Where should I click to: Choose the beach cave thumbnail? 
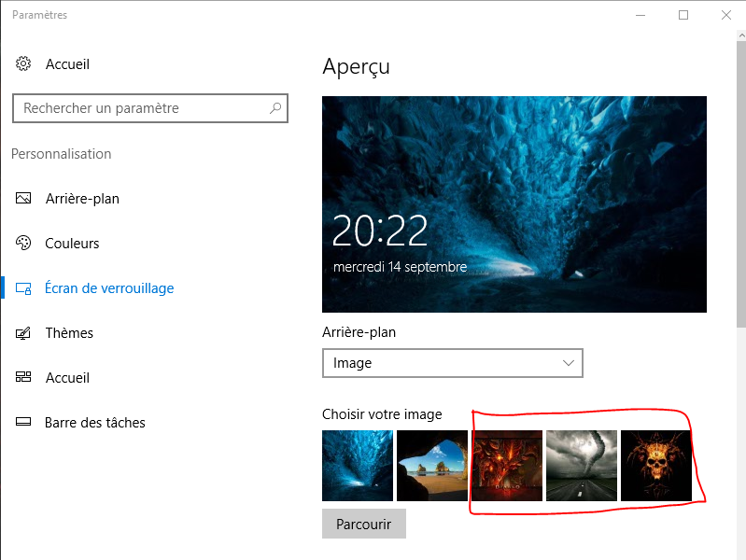click(432, 466)
